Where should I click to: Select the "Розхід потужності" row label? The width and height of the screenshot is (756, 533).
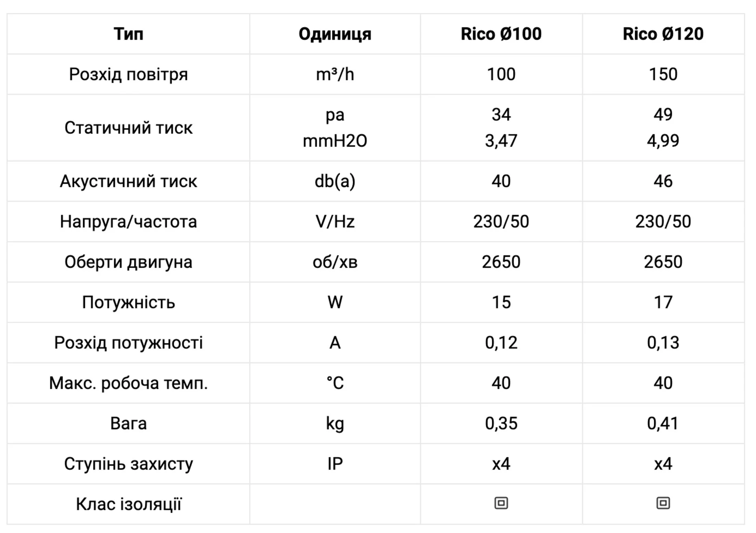point(128,343)
